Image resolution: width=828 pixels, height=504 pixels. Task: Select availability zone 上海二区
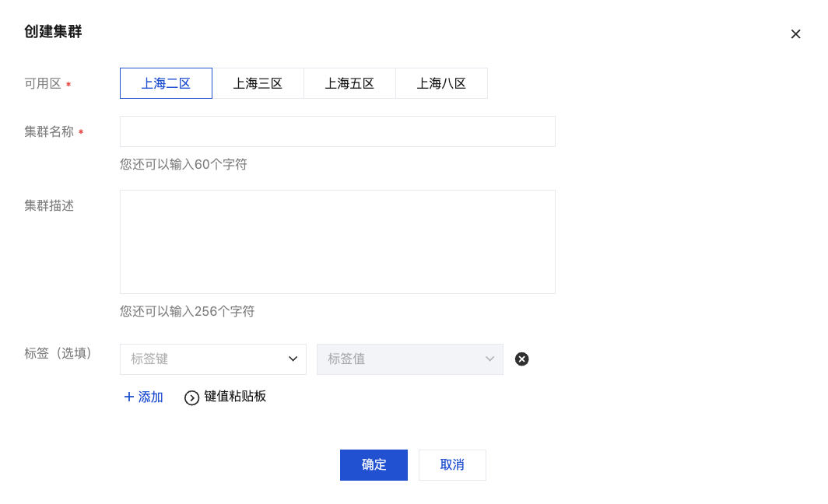click(x=166, y=83)
